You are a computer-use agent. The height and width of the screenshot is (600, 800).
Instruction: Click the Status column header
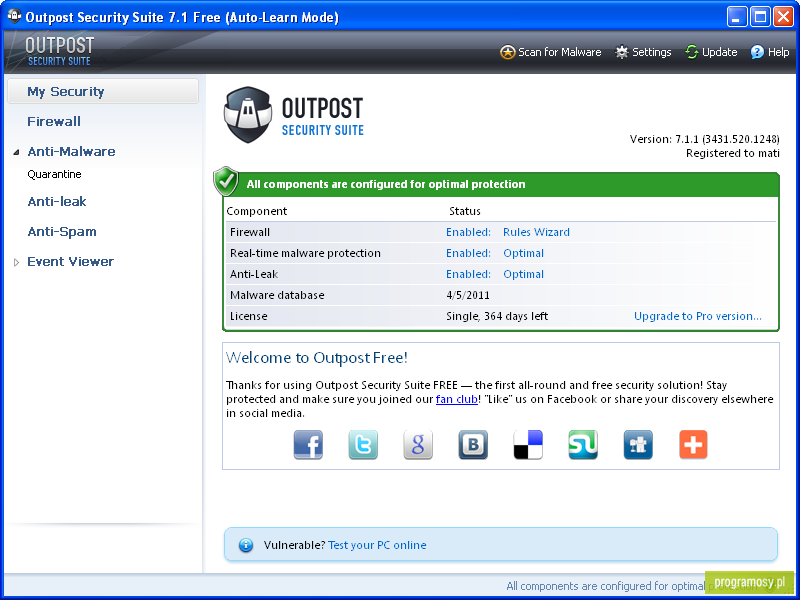(x=465, y=211)
